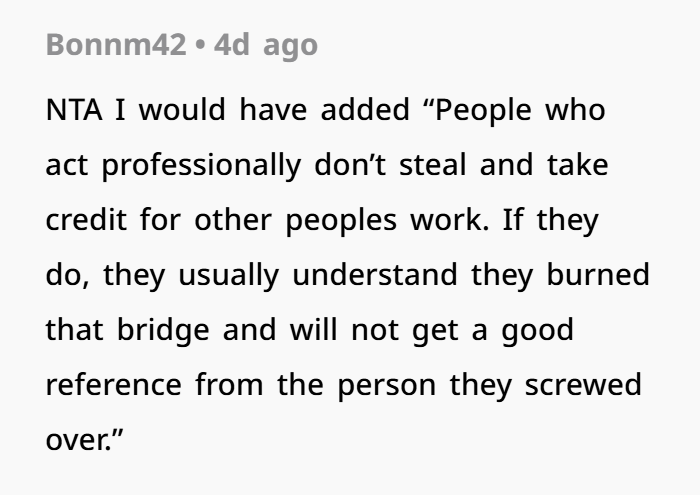700x495 pixels.
Task: Click the word "reference" in the comment
Action: click(112, 384)
